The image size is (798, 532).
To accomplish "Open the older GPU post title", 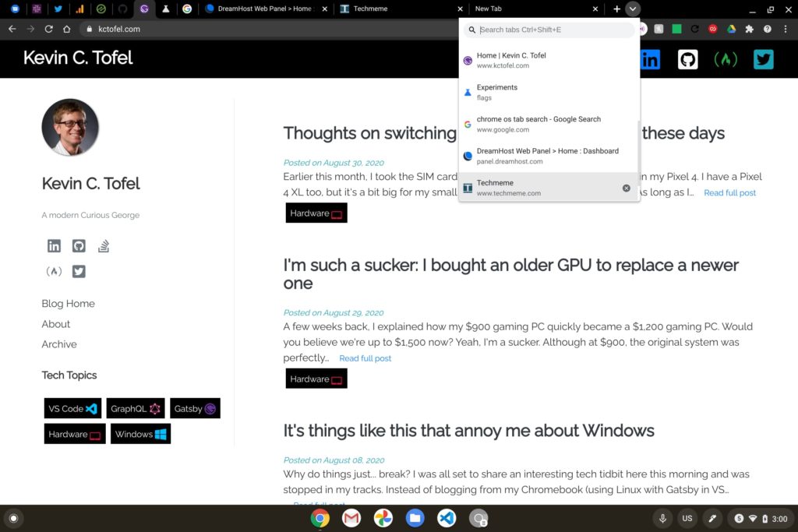I will coord(511,274).
